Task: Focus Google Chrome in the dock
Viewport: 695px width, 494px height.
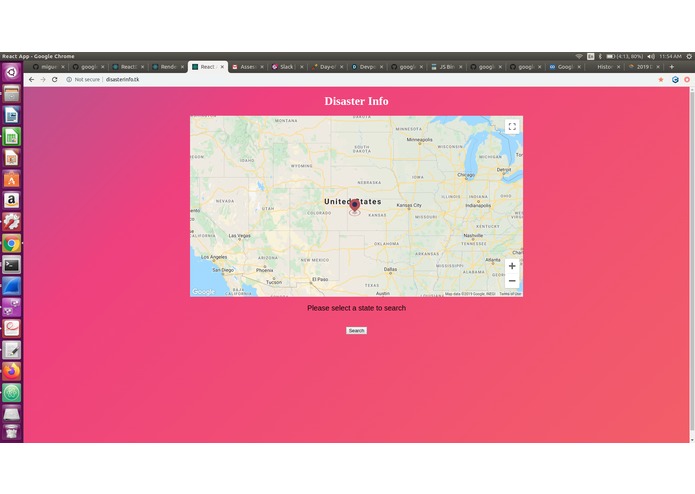Action: click(12, 243)
